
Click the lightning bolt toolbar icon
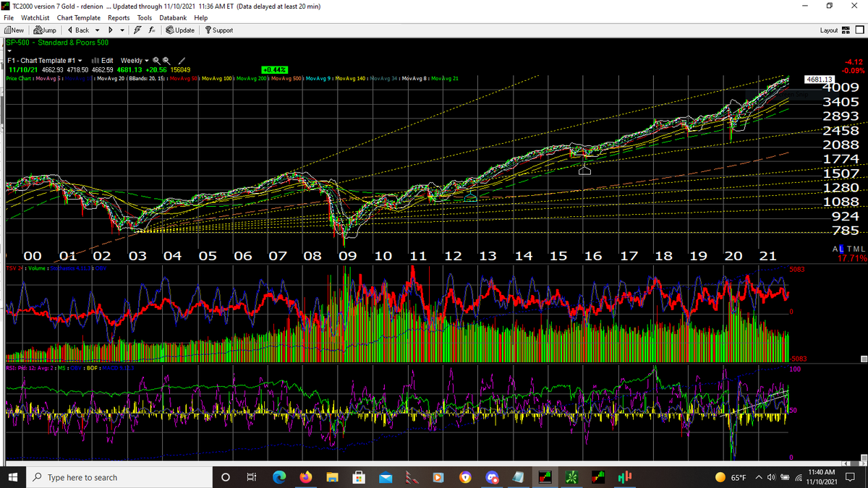(139, 30)
